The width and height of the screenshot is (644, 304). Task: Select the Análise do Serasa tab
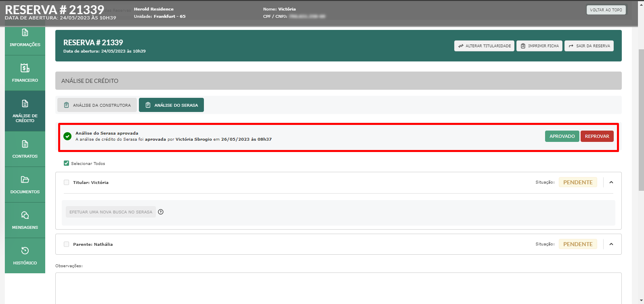(x=171, y=105)
